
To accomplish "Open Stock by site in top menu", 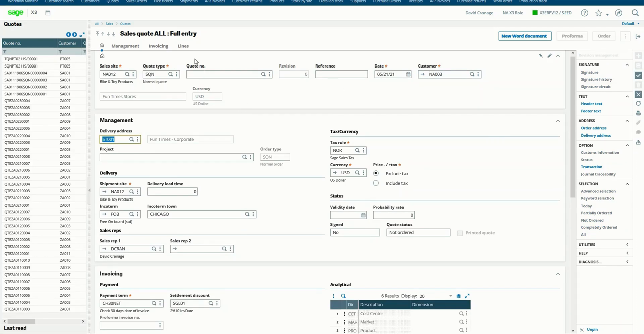I will (x=302, y=2).
